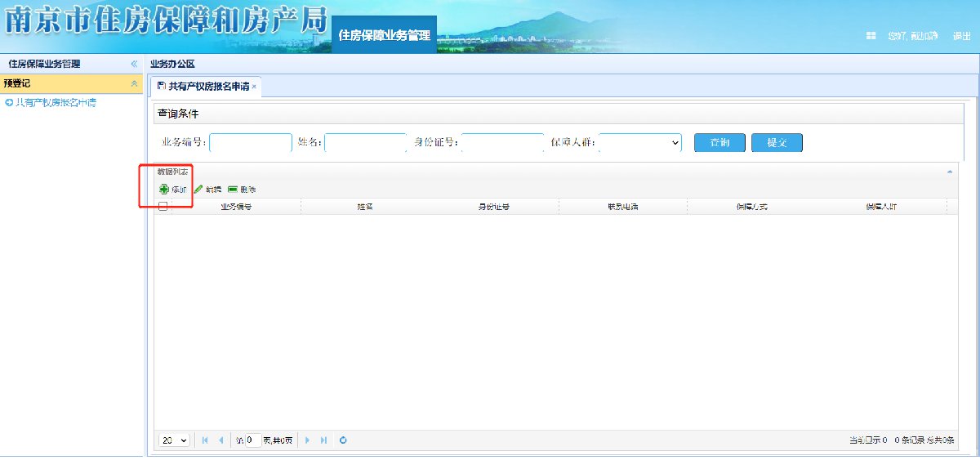Image resolution: width=980 pixels, height=460 pixels.
Task: Collapse the left sidebar with double-arrow
Action: [x=134, y=64]
